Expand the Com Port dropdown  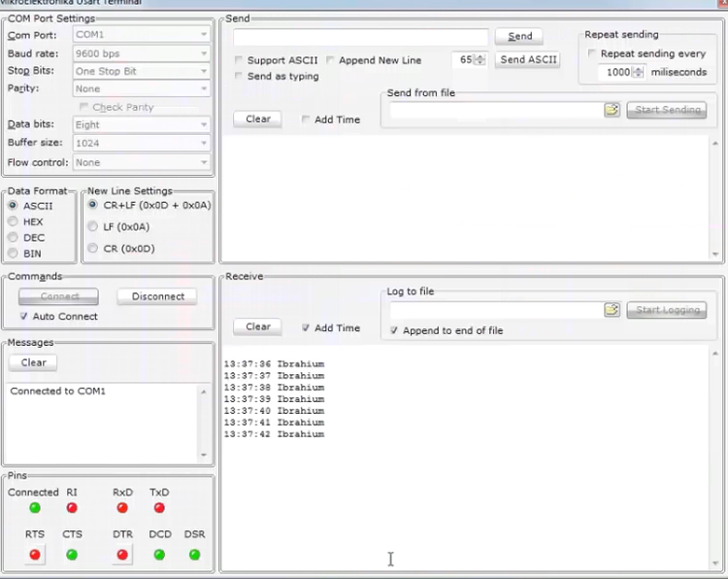(141, 35)
